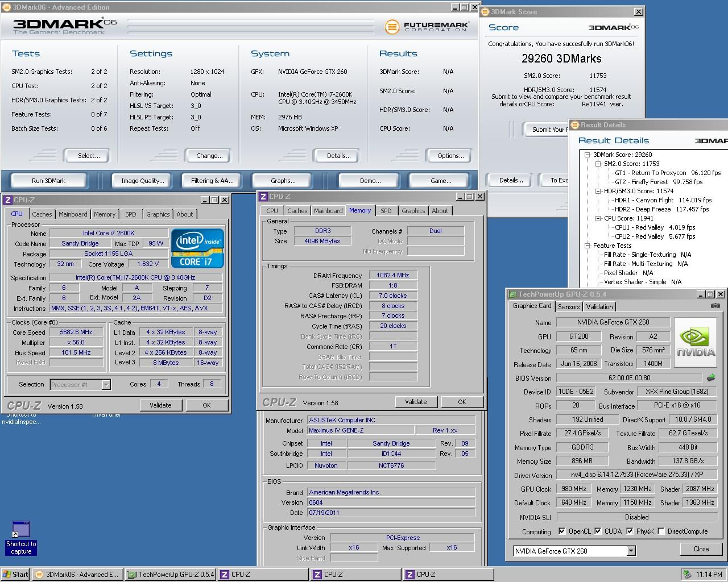Viewport: 728px width, 582px height.
Task: Close the 3DMark Score window
Action: click(x=639, y=11)
